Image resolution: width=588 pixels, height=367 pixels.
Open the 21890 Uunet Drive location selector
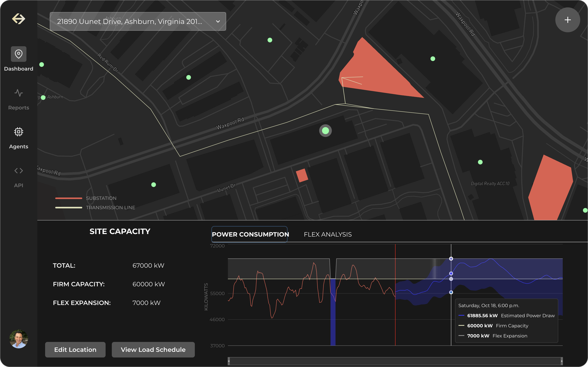129,22
